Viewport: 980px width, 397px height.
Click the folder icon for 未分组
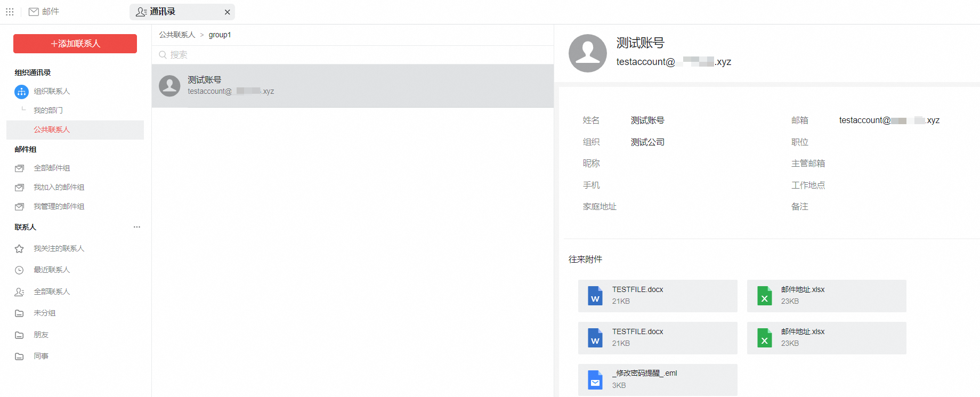click(19, 313)
